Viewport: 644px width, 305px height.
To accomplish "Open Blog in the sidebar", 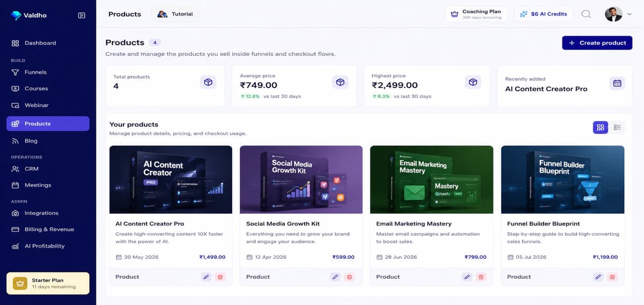I will [x=48, y=141].
